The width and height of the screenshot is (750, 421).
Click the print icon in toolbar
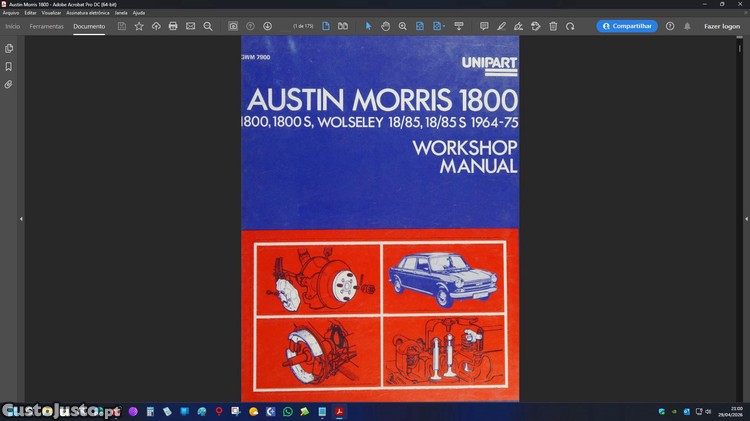pos(173,26)
